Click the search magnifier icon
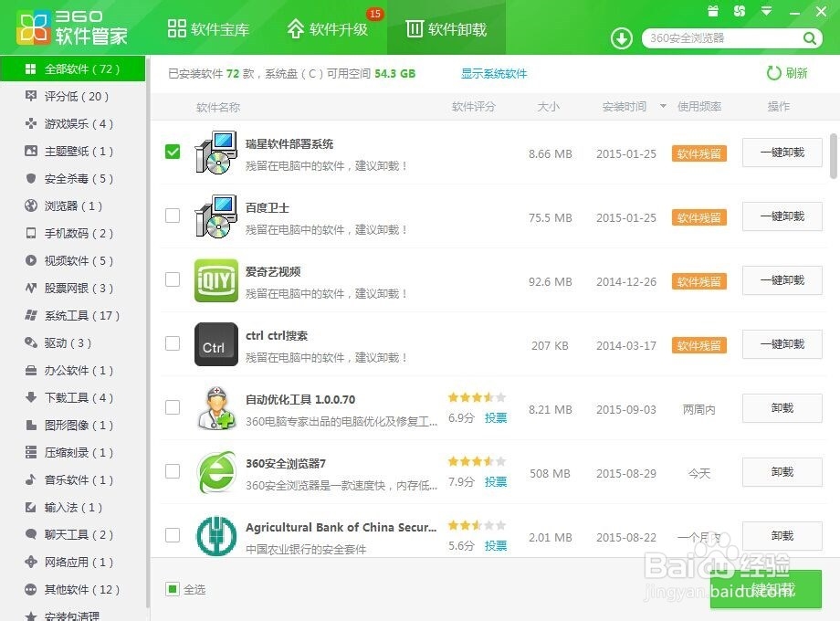Screen dimensions: 840x621 click(x=810, y=38)
